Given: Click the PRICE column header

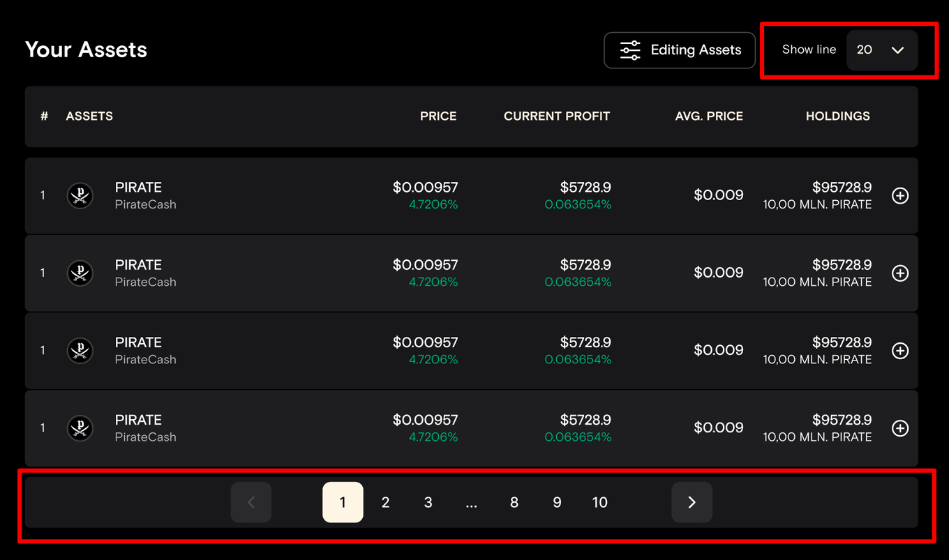Looking at the screenshot, I should (438, 116).
